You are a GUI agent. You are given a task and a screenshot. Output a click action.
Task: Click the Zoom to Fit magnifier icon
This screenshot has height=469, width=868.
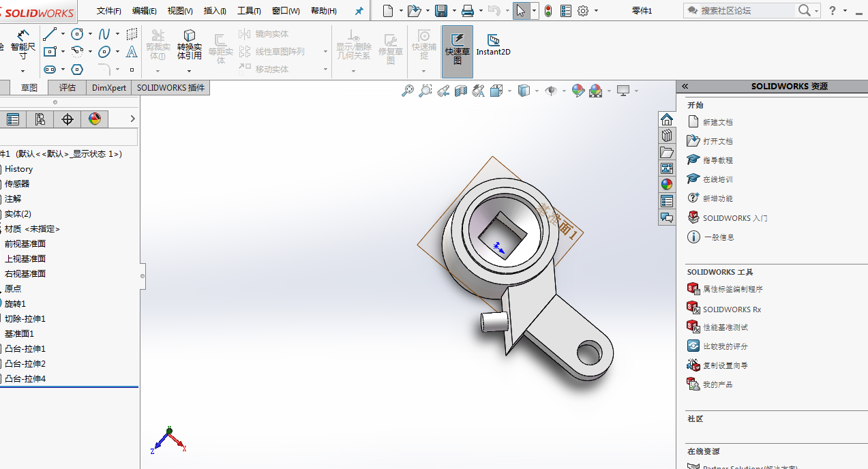pos(408,90)
